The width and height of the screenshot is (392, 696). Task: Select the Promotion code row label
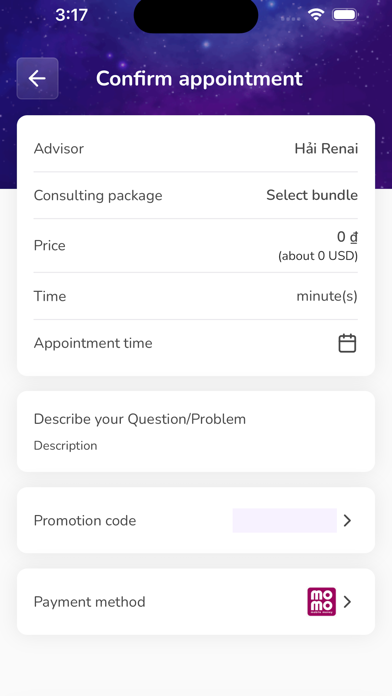[85, 520]
